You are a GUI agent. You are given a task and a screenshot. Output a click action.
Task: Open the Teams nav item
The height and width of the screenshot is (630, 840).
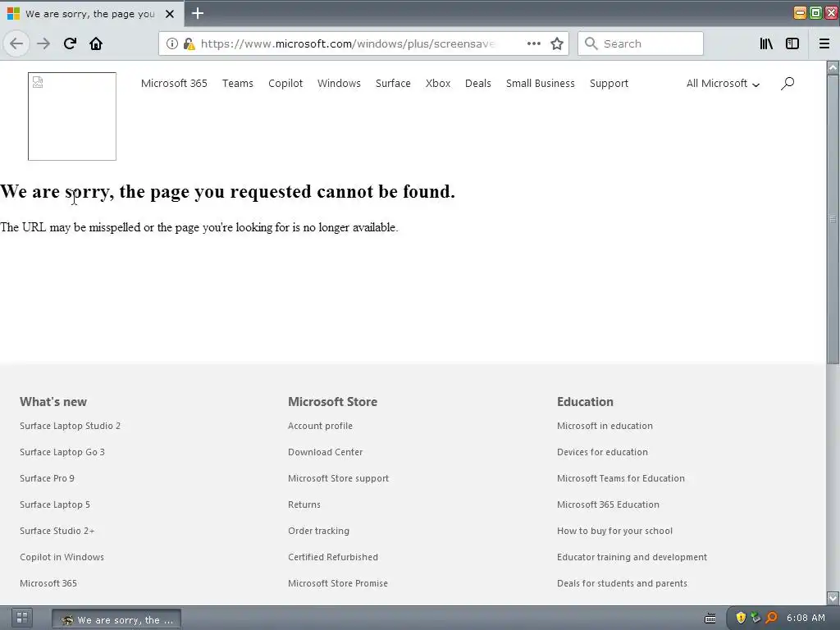tap(237, 84)
